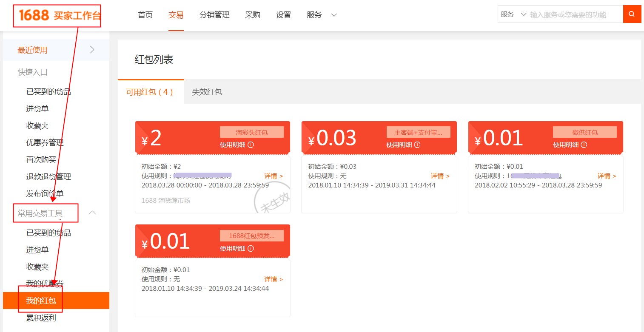
Task: Open 详情 link on the ¥0.03 red packet
Action: coord(440,176)
